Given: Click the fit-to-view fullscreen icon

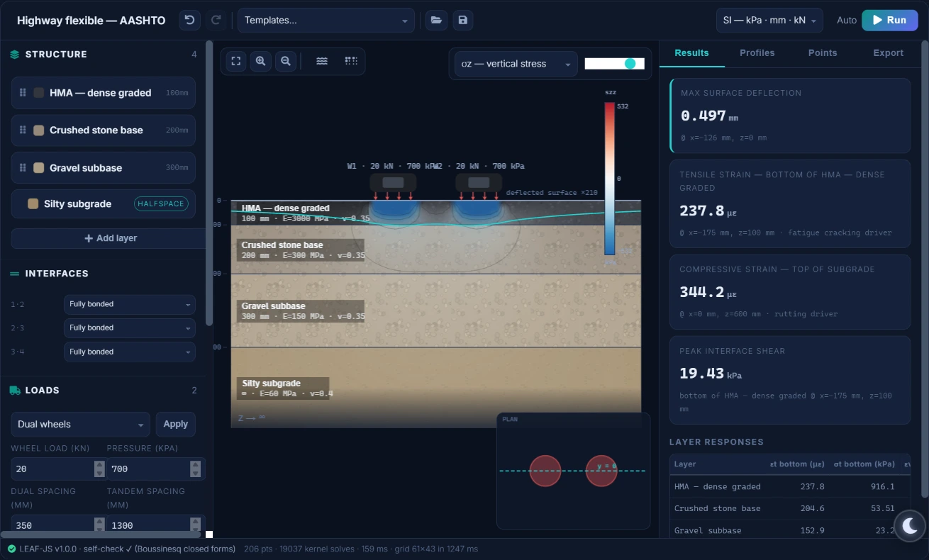Looking at the screenshot, I should tap(236, 61).
